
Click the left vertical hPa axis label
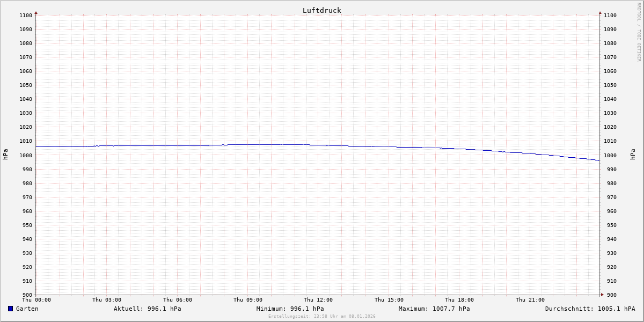5,155
